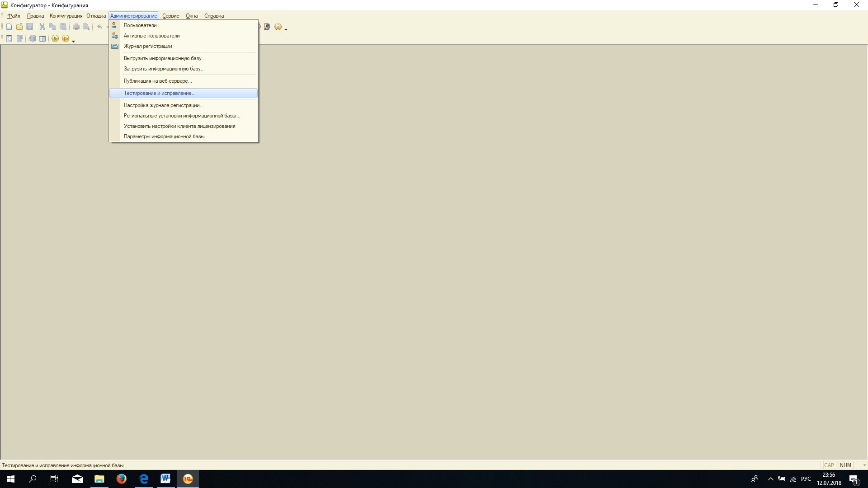Click the yellow info help icon

pyautogui.click(x=278, y=27)
